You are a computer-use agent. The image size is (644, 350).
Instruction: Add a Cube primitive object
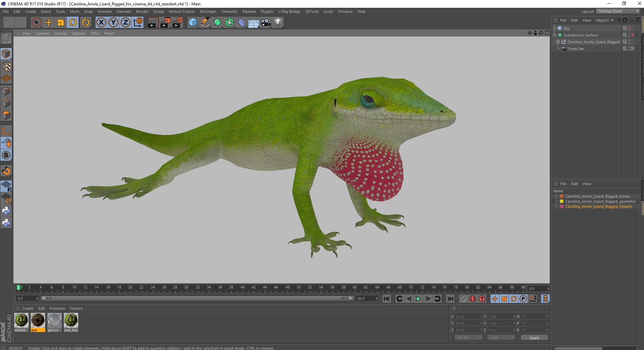pos(193,23)
